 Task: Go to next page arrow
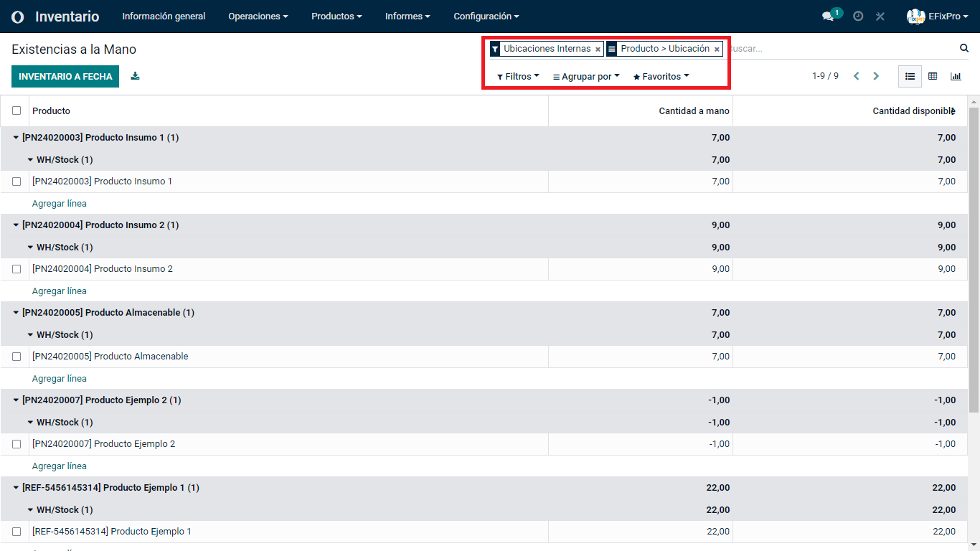tap(876, 76)
